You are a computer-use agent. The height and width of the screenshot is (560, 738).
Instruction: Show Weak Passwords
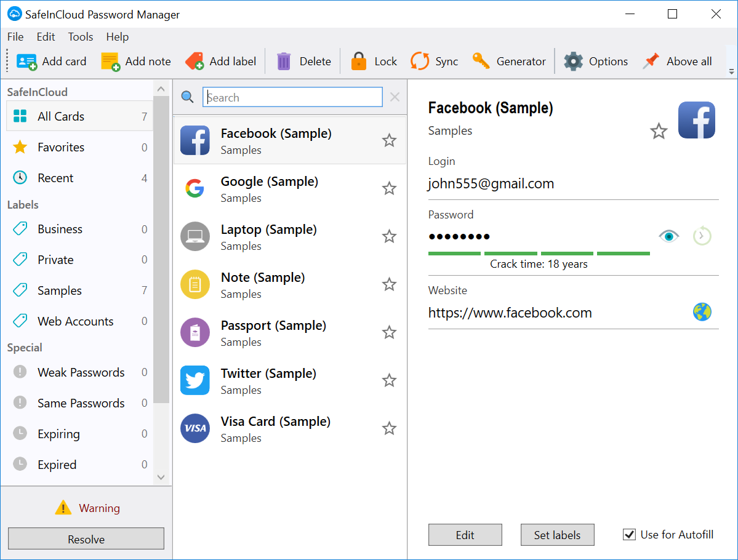point(79,372)
